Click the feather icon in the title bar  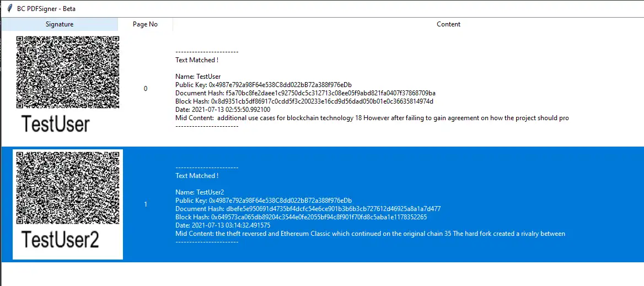coord(10,8)
